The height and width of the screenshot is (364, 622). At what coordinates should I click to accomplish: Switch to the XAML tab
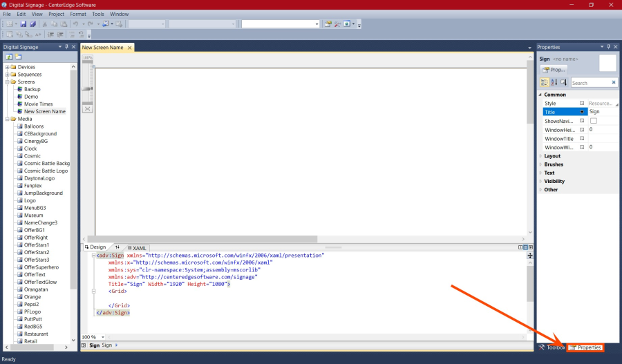tap(137, 247)
